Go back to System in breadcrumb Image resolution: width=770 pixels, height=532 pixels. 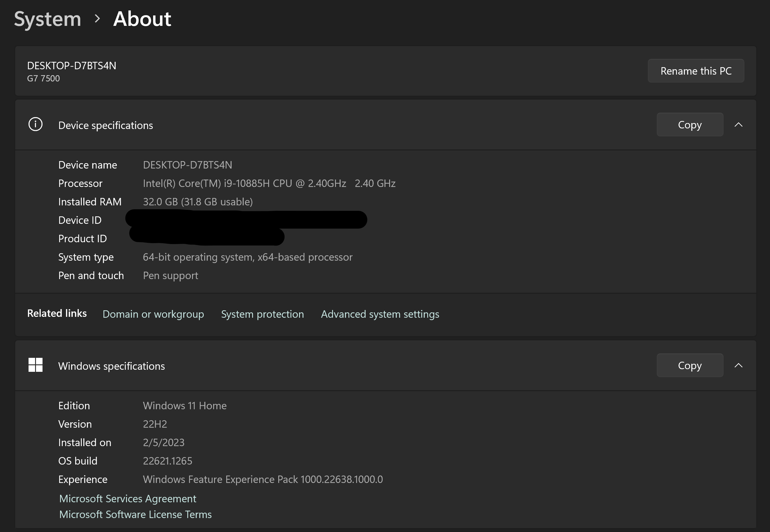point(48,19)
